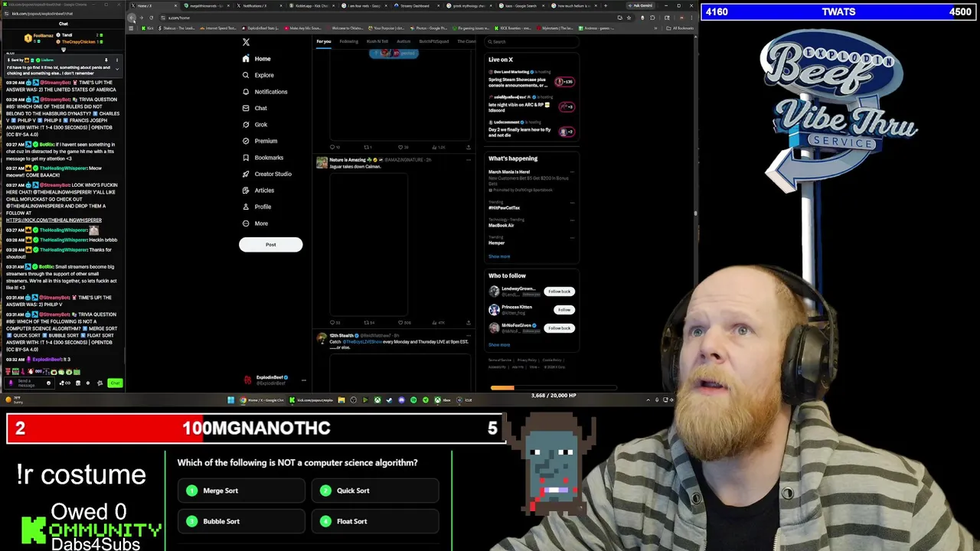Open Discord from the Windows taskbar
Image resolution: width=980 pixels, height=551 pixels.
[x=401, y=399]
